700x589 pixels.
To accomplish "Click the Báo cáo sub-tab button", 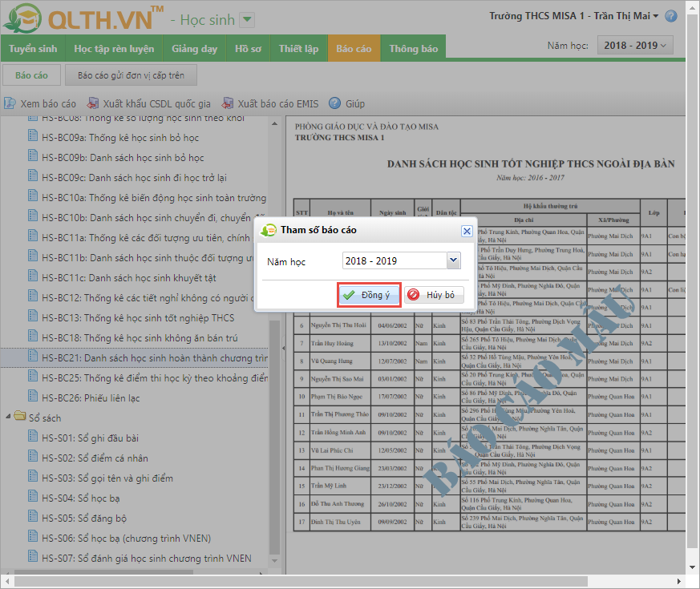I will pos(32,75).
